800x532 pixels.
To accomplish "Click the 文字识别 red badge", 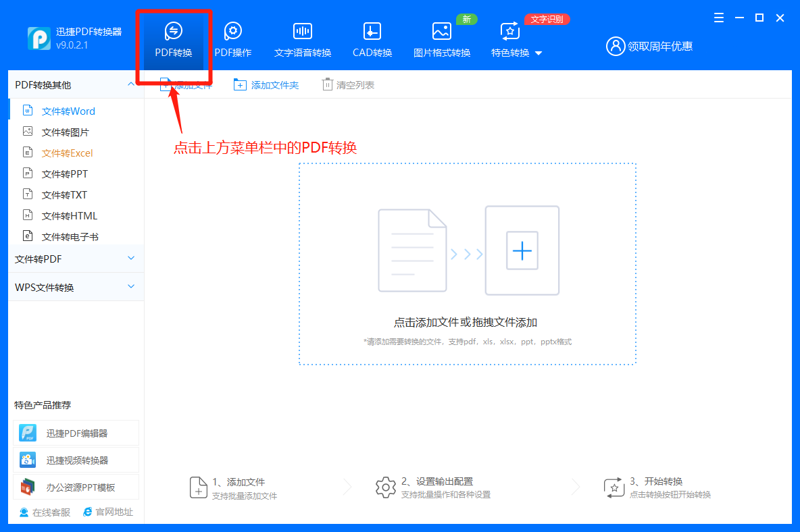I will (547, 20).
